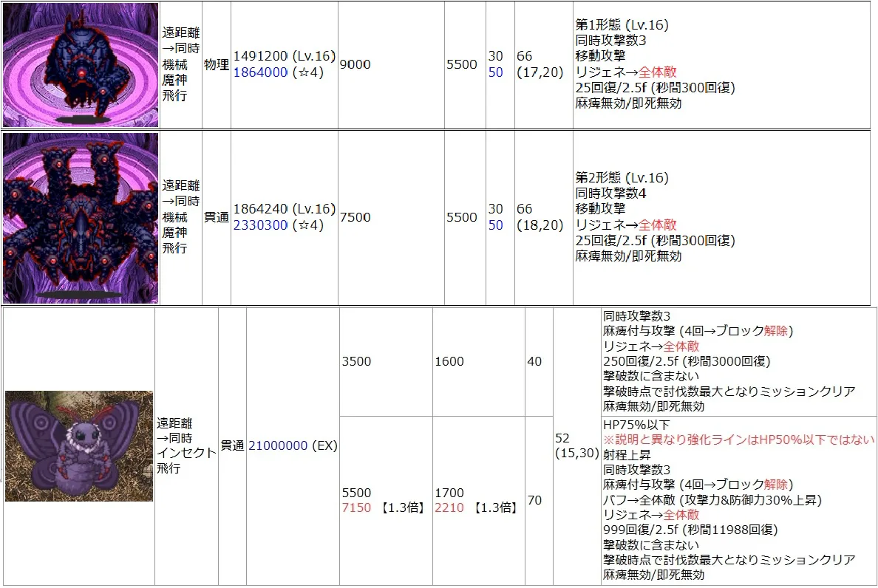Open the first-form round mechanical boss thumbnail
Viewport: 878px width, 588px height.
[81, 65]
